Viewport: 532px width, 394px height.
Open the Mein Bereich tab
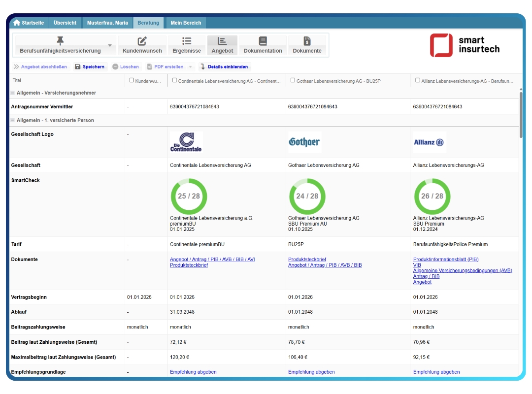(x=185, y=23)
